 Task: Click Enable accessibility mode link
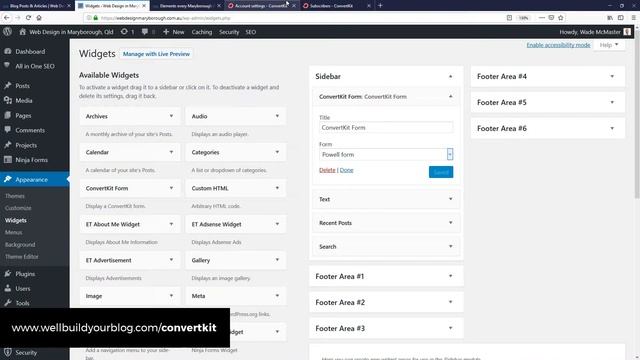click(558, 45)
